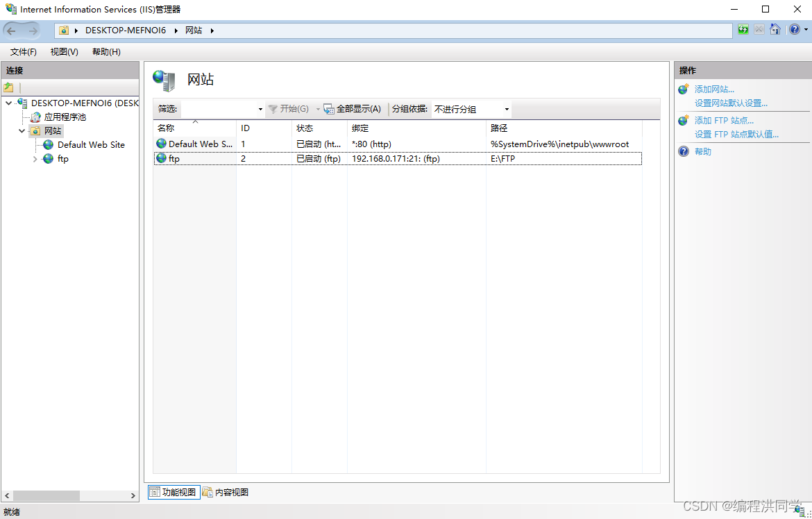Click 添加网站 add website link
Viewport: 812px width, 519px height.
pos(714,90)
